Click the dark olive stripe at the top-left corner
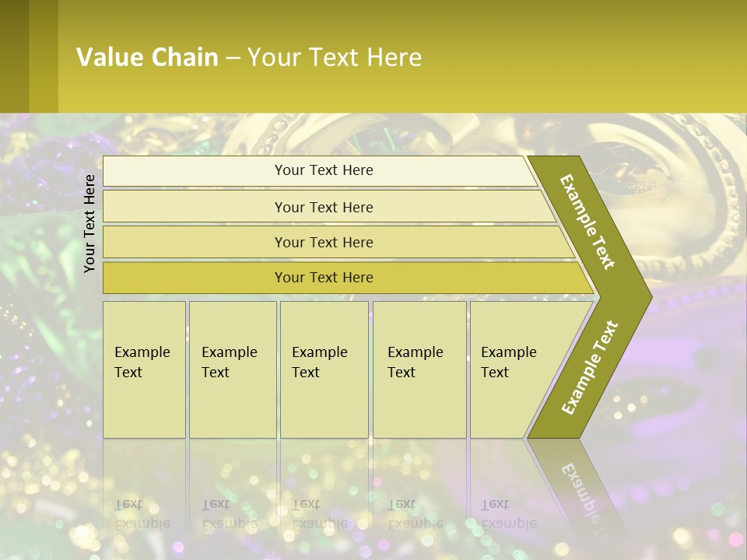The width and height of the screenshot is (747, 560). 14,56
